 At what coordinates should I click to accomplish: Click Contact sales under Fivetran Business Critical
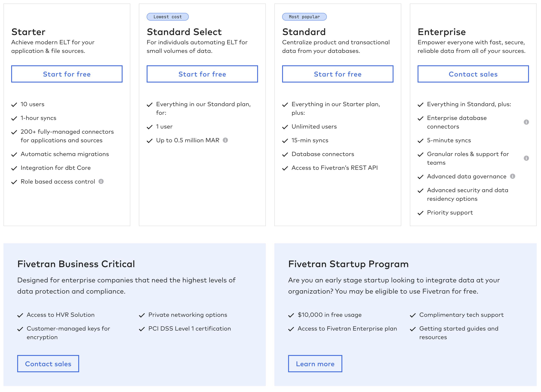48,364
